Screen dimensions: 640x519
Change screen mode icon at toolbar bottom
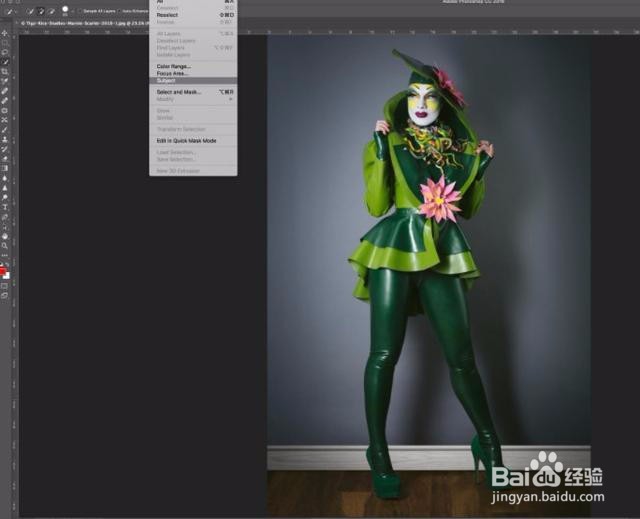pyautogui.click(x=4, y=296)
